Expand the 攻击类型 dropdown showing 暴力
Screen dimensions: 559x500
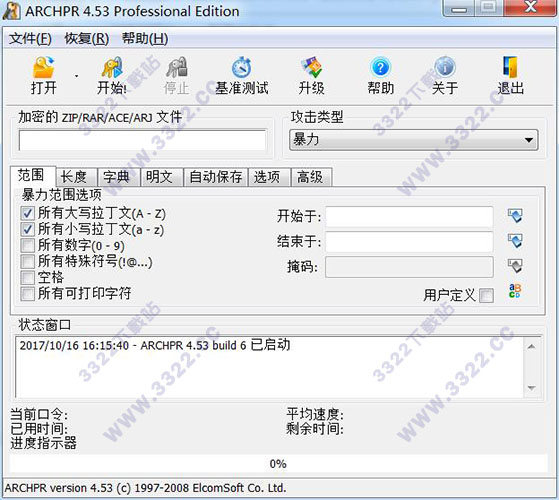pyautogui.click(x=413, y=140)
